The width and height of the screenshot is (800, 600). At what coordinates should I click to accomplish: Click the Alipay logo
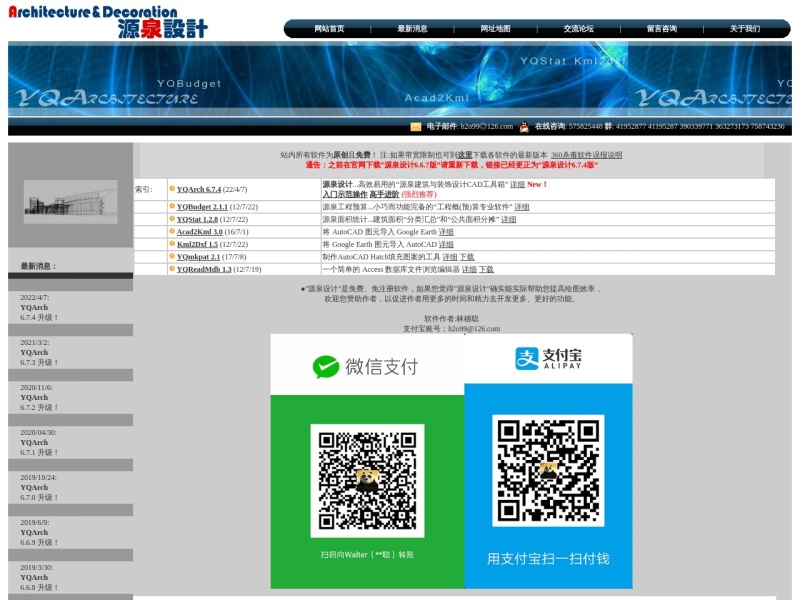[548, 358]
